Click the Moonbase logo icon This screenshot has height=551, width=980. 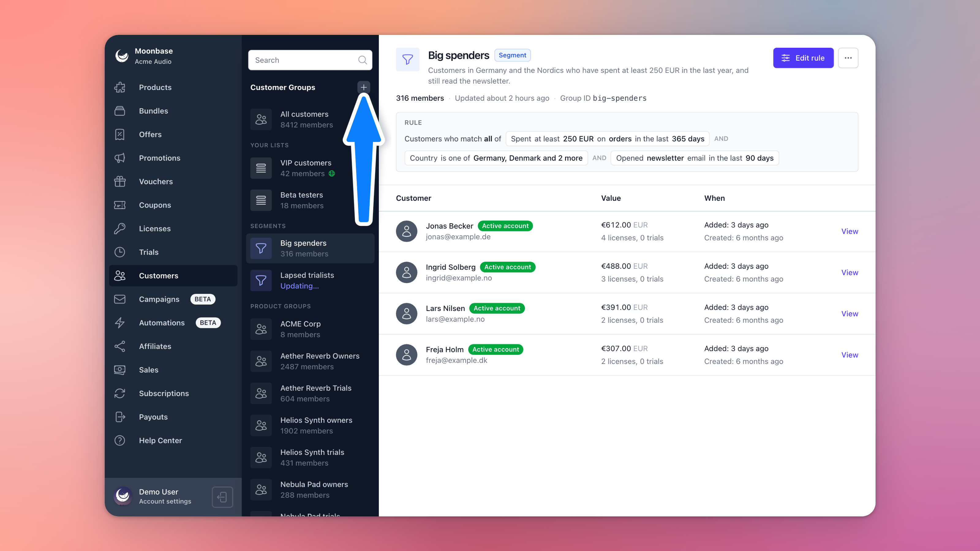[x=122, y=56]
